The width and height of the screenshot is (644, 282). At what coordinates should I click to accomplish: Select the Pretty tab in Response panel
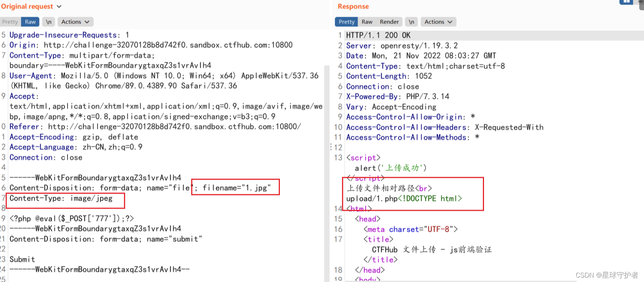tap(346, 22)
